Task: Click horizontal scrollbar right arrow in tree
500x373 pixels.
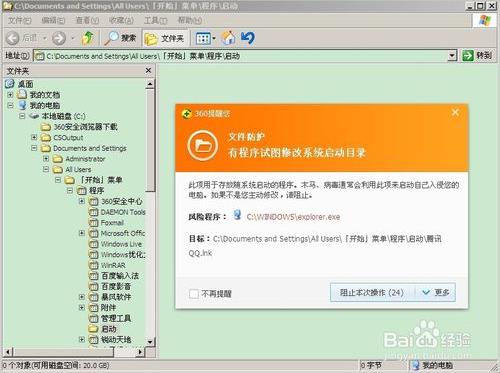Action: pos(141,352)
